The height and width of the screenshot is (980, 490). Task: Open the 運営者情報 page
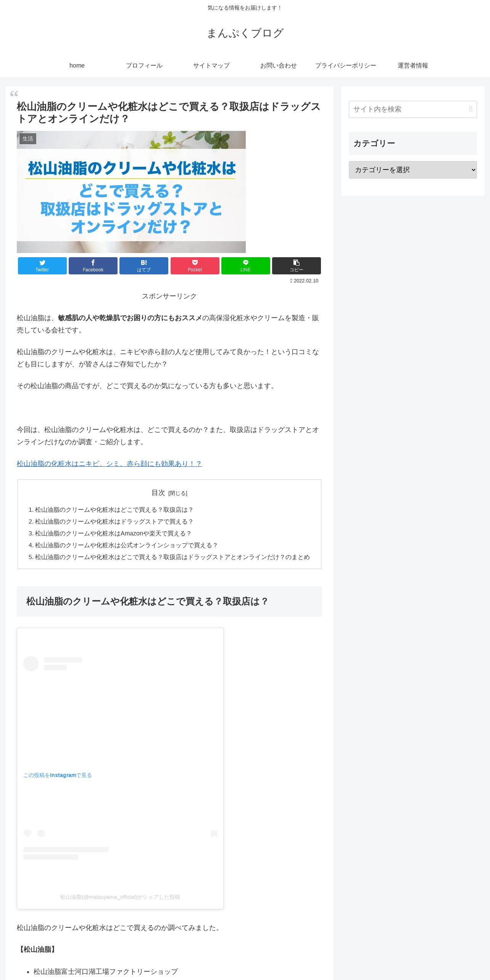pyautogui.click(x=413, y=66)
